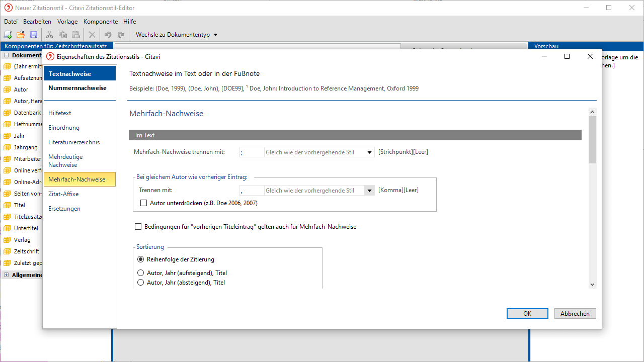Click the new citation style icon
This screenshot has height=362, width=644.
[8, 35]
